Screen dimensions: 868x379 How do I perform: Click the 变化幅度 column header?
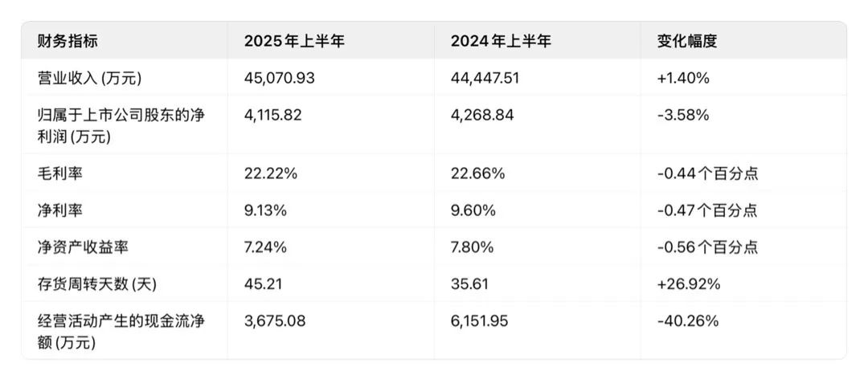(x=687, y=42)
